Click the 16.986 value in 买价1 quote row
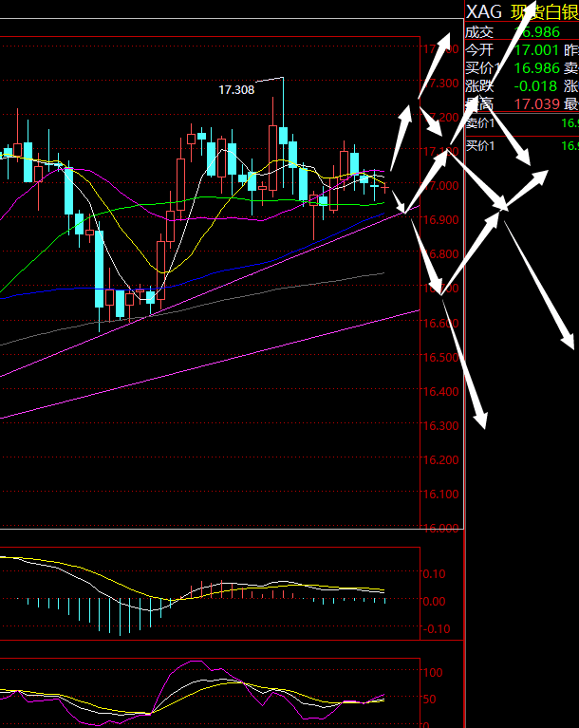 (x=537, y=68)
